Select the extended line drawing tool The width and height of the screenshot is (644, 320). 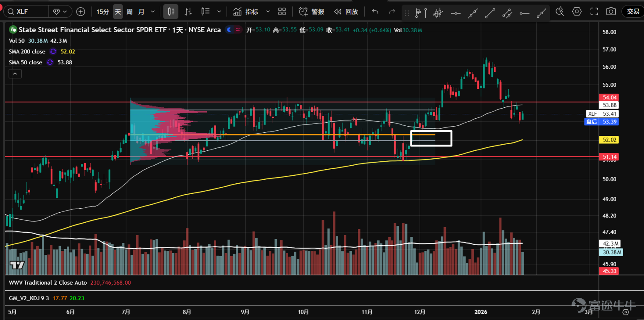(x=473, y=13)
